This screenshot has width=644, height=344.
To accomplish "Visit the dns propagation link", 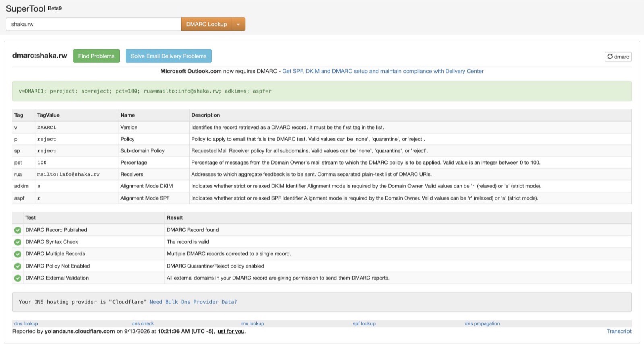I will click(482, 323).
